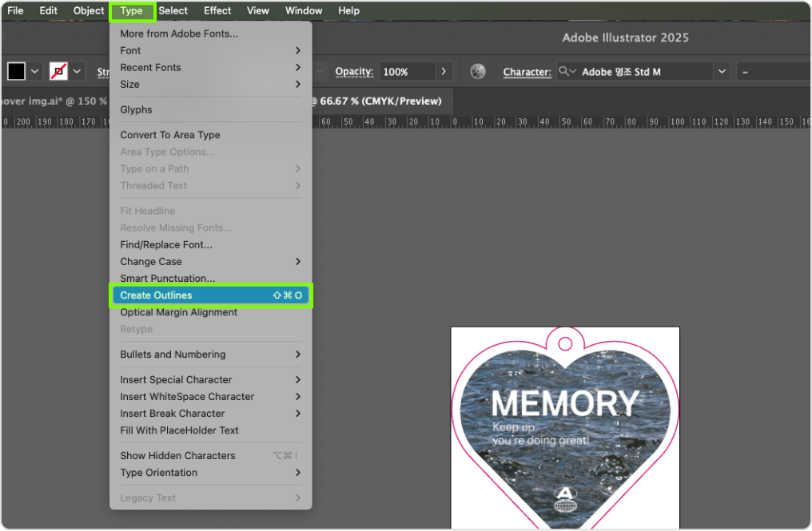
Task: Expand the Opacity slider arrow
Action: pyautogui.click(x=444, y=72)
